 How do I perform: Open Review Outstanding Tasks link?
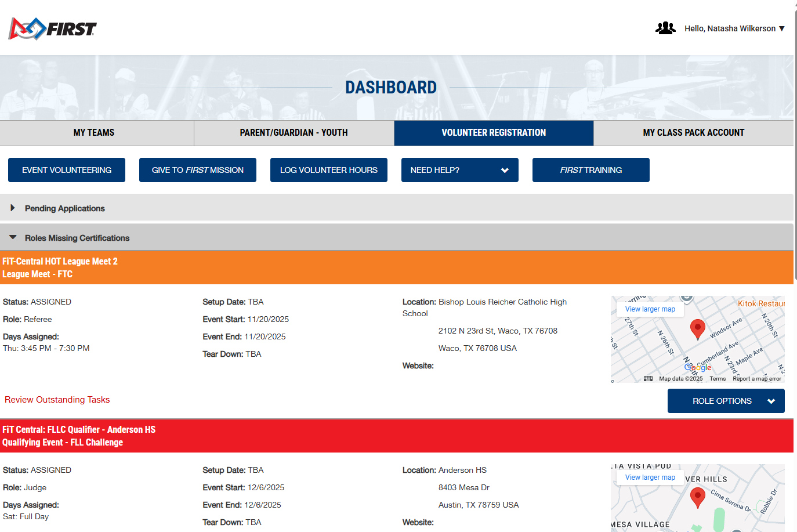point(57,400)
